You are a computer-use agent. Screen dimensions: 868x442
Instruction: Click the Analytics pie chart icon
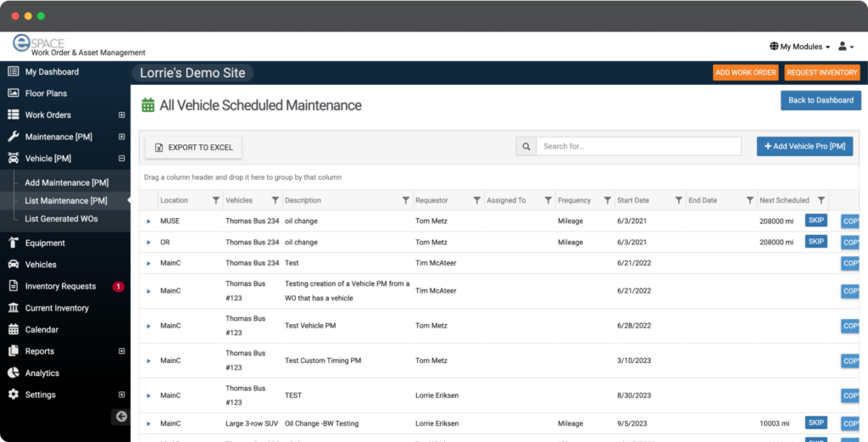[14, 373]
